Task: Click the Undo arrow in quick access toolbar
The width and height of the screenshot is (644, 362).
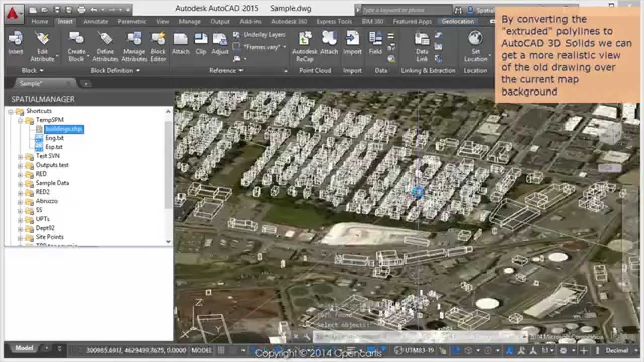Action: click(x=94, y=10)
